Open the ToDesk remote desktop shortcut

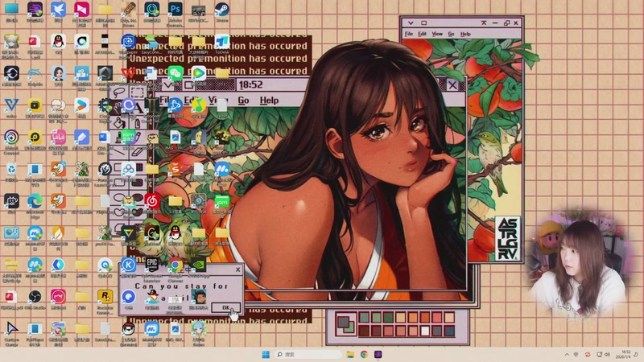(x=222, y=42)
